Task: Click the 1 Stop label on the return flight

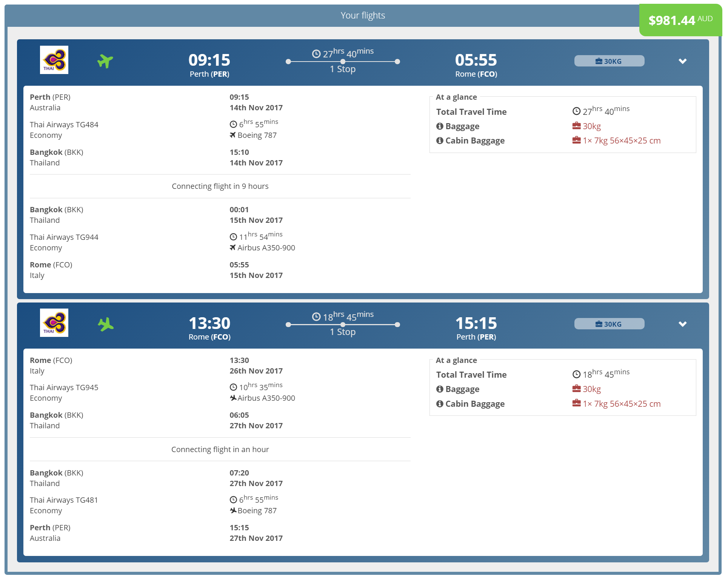Action: [x=343, y=332]
